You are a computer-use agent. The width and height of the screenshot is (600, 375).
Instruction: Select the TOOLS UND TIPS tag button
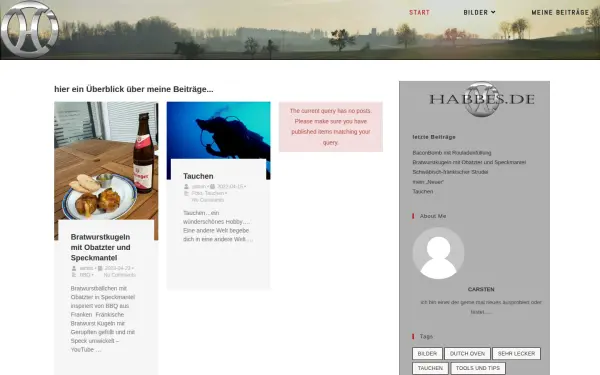pos(478,368)
